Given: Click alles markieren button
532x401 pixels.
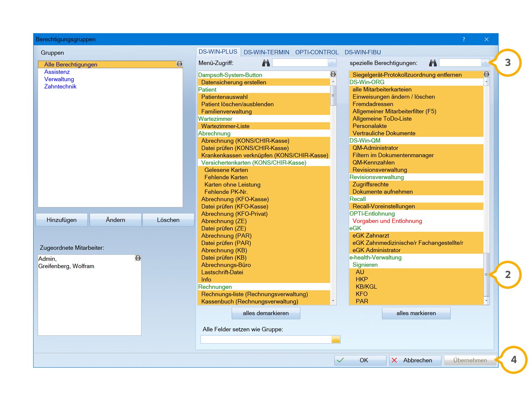Looking at the screenshot, I should coord(416,313).
